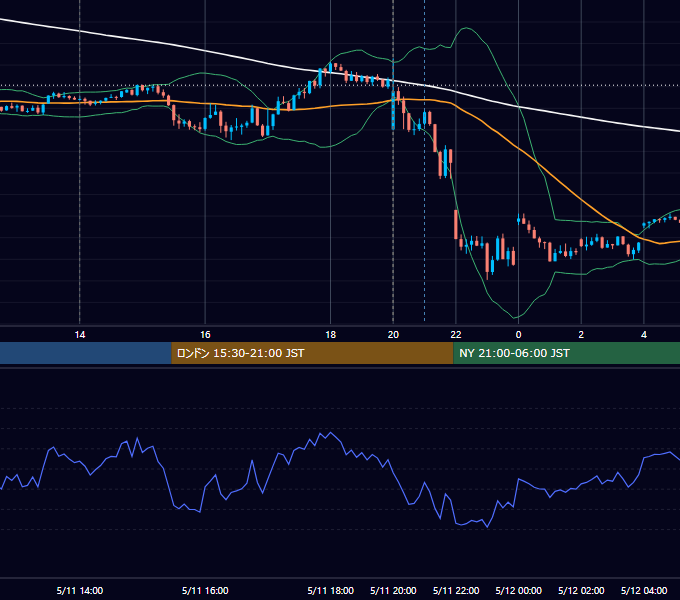Click the 4 hour label on price chart axis
680x600 pixels.
(x=644, y=335)
